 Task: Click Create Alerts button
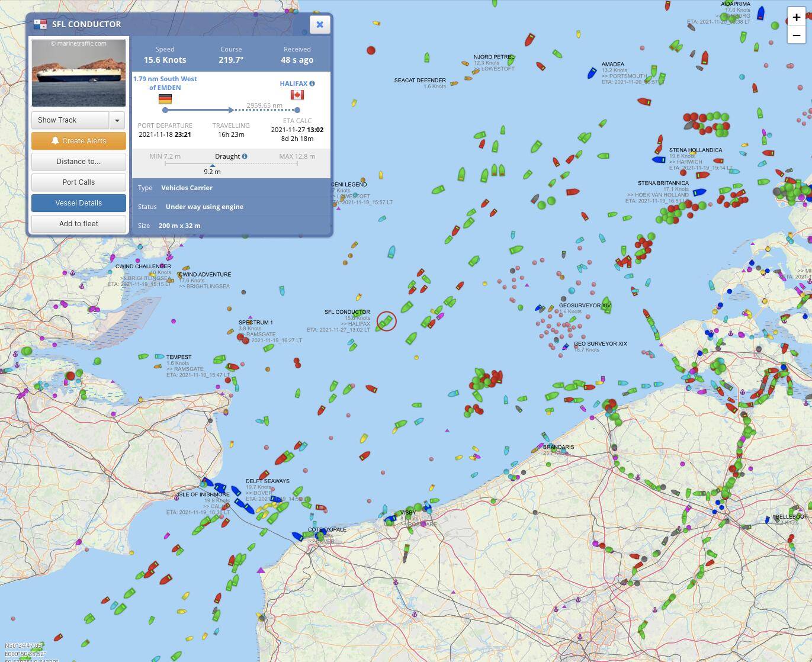79,141
